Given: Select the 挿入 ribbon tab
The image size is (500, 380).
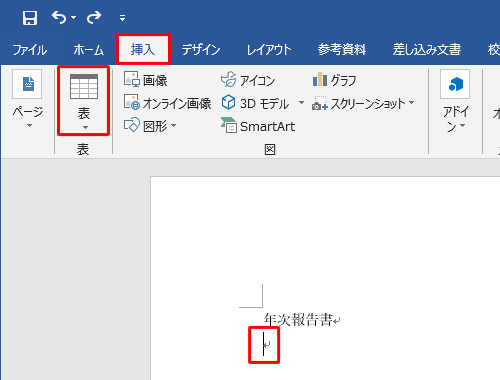Looking at the screenshot, I should point(143,49).
